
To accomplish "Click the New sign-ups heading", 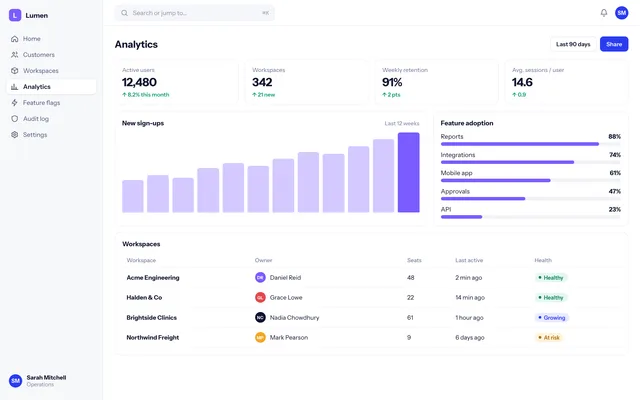I will point(143,123).
